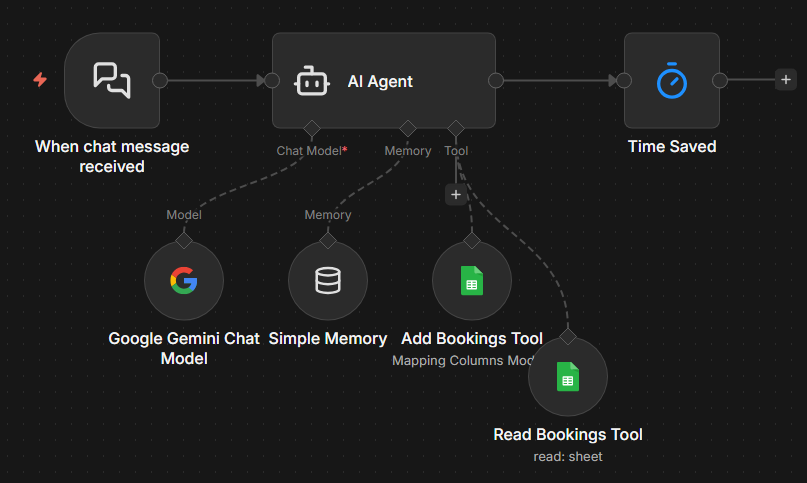807x483 pixels.
Task: Click the AI Agent node's right output handle
Action: (495, 81)
